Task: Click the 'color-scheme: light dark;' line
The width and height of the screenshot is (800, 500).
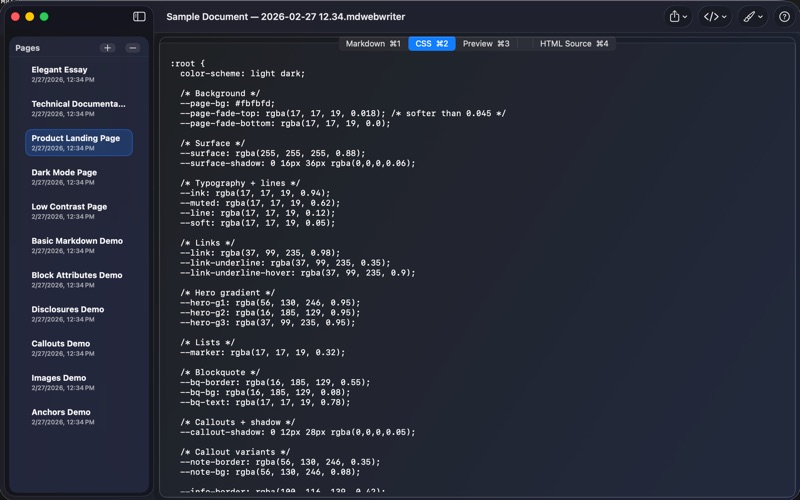Action: [242, 73]
